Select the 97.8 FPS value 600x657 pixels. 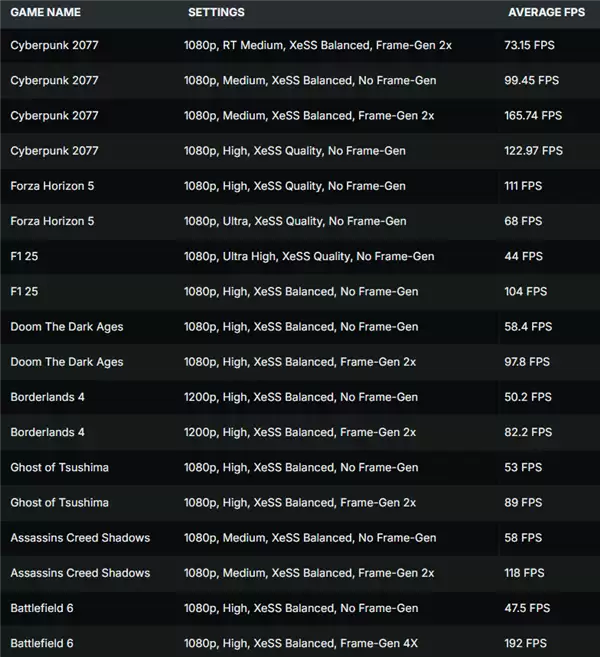click(x=527, y=362)
